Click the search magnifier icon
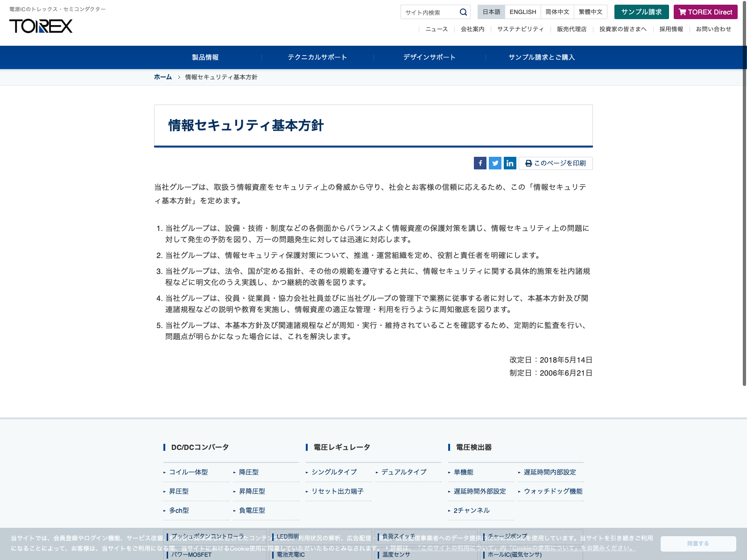 [463, 12]
